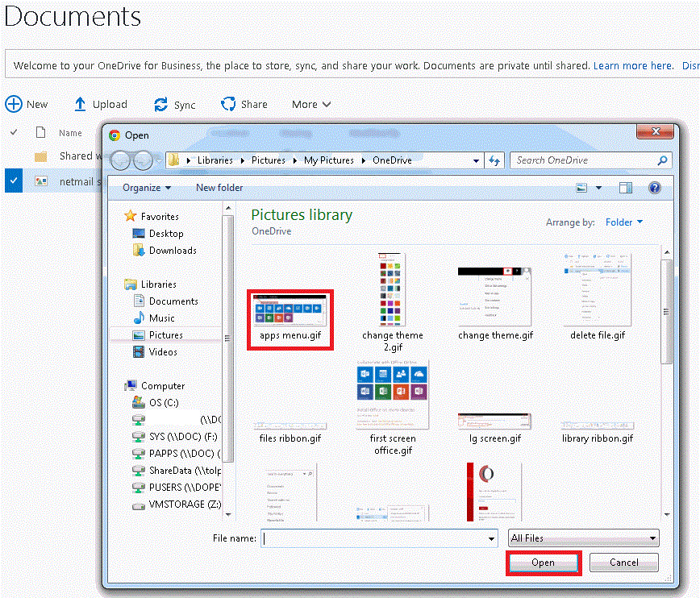This screenshot has width=700, height=598.
Task: Open the Arrange by Folder dropdown
Action: (x=623, y=222)
